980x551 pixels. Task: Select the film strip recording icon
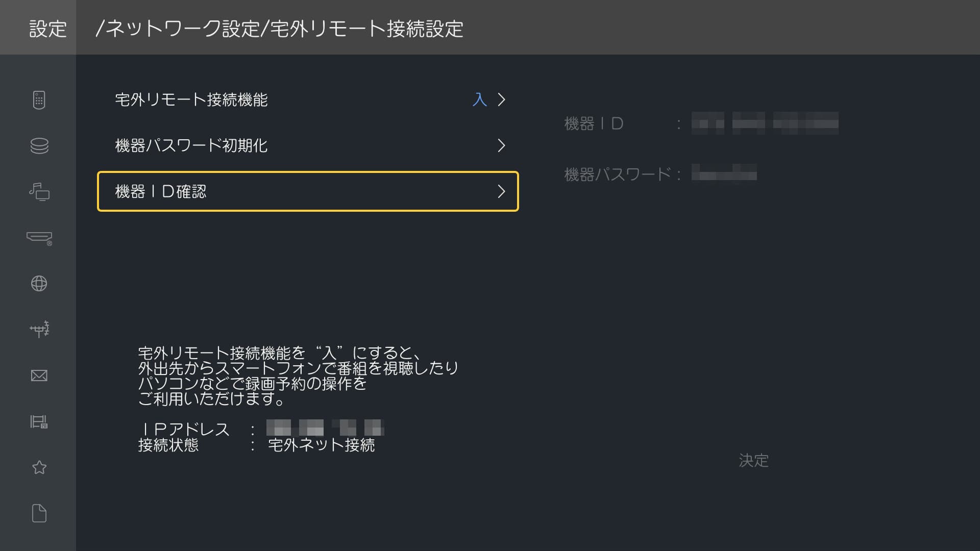click(x=39, y=421)
